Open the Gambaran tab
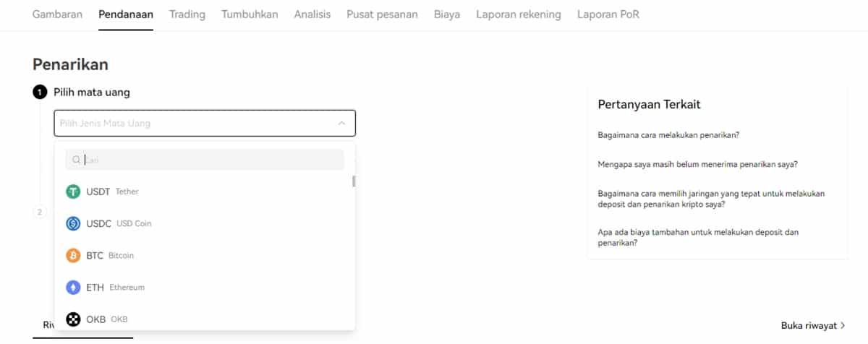 57,14
